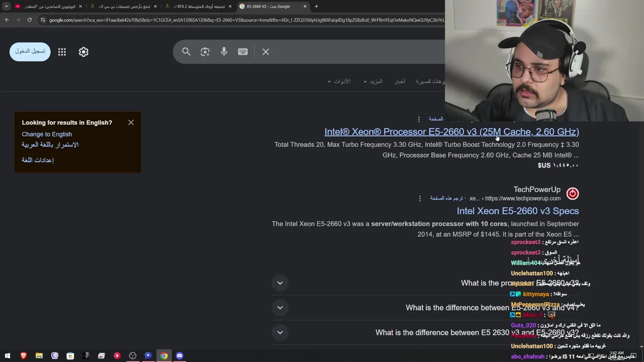Image resolution: width=644 pixels, height=362 pixels.
Task: Open Intel Xeon E5-2660 v3 processor link
Action: coord(452,132)
